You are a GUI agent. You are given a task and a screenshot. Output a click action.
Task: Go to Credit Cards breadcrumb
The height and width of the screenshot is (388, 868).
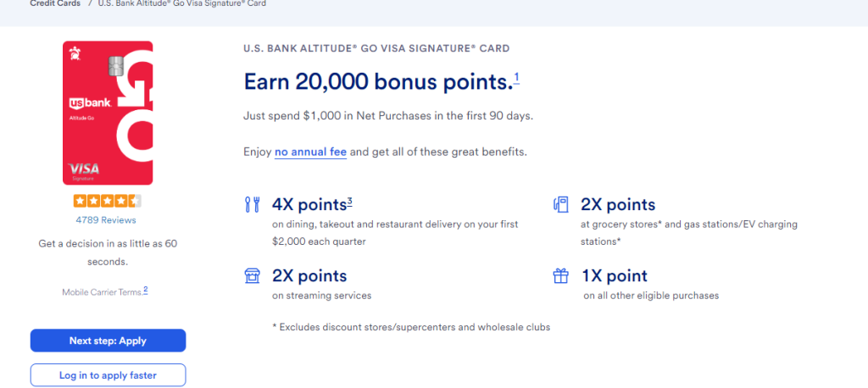(x=55, y=3)
